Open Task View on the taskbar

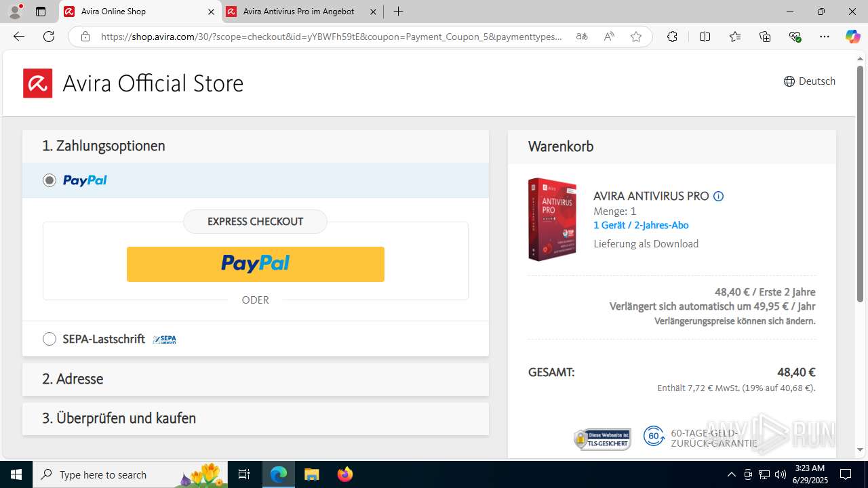pos(245,474)
